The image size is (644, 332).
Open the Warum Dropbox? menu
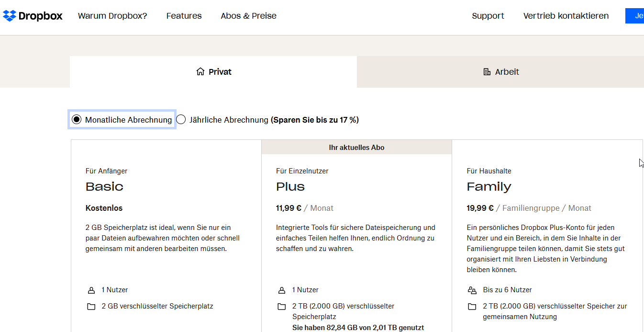112,16
